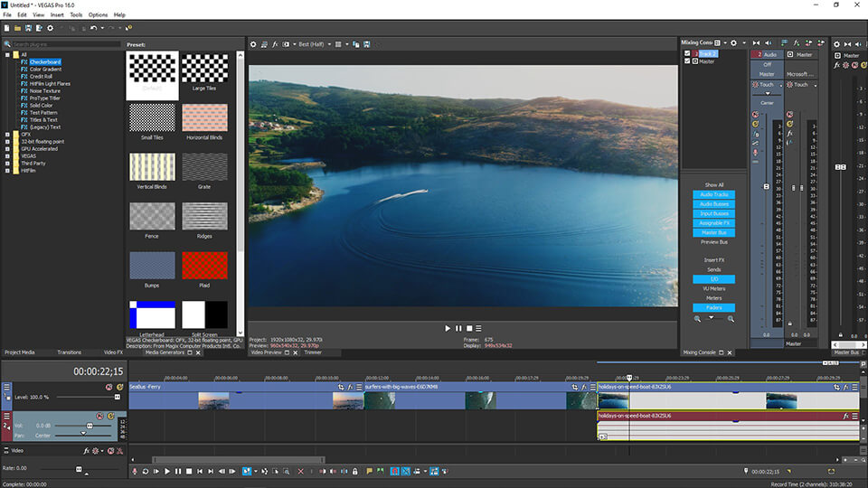Viewport: 868px width, 488px height.
Task: Click the Video bus fx icon below the tracks
Action: click(x=87, y=451)
